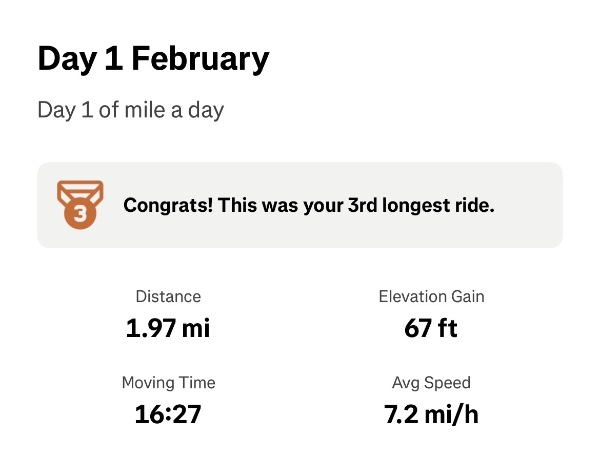600x450 pixels.
Task: Open the Congrats 3rd longest ride message
Action: (x=309, y=206)
